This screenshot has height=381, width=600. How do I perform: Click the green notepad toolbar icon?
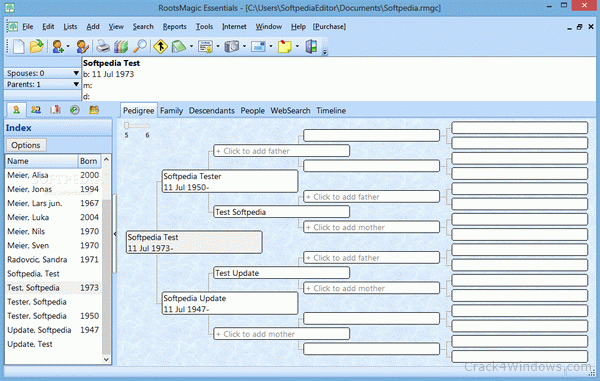pyautogui.click(x=178, y=47)
